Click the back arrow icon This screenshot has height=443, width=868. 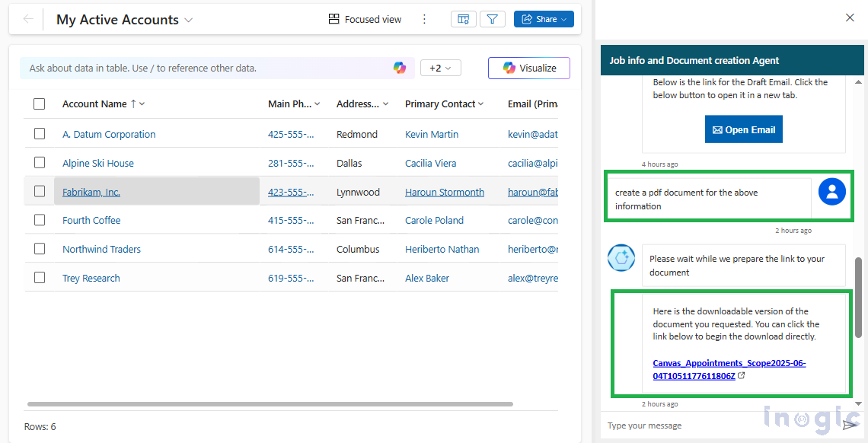point(28,19)
